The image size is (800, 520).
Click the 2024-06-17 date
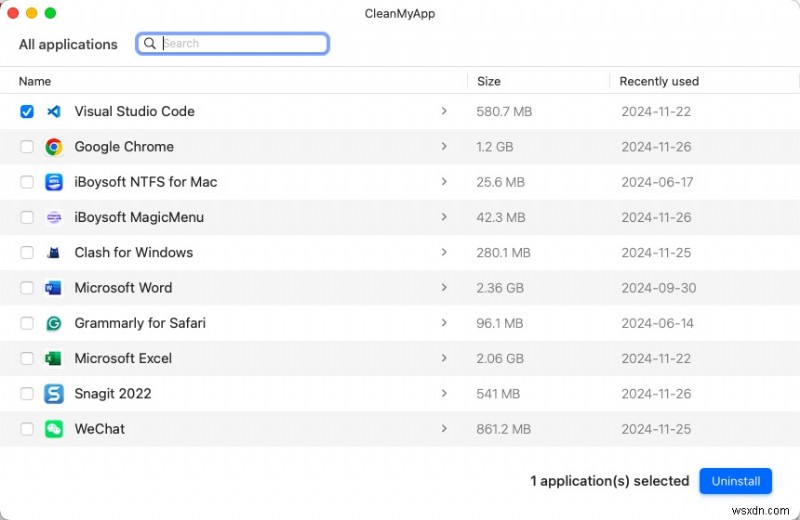coord(657,182)
